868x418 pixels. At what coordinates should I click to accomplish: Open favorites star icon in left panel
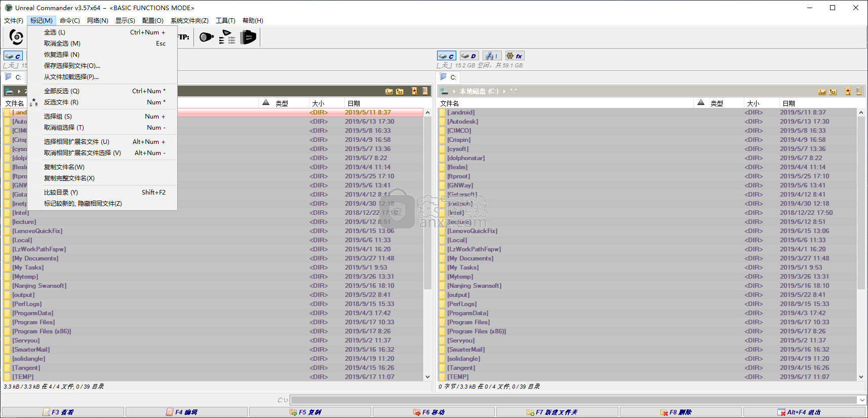415,91
